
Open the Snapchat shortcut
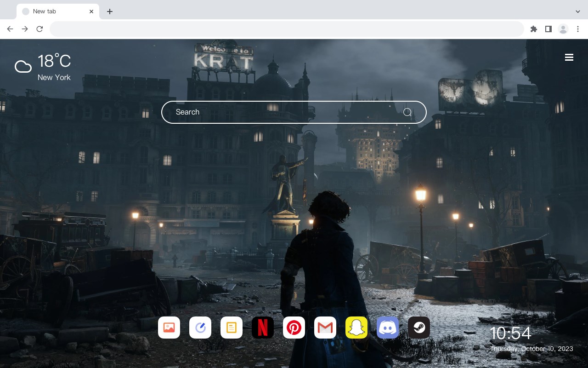(356, 328)
